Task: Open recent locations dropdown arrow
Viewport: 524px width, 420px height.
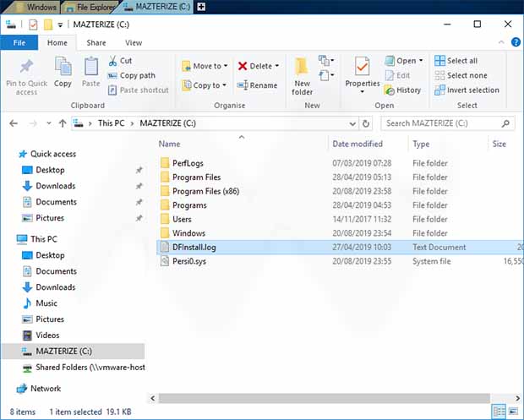Action: [x=49, y=123]
